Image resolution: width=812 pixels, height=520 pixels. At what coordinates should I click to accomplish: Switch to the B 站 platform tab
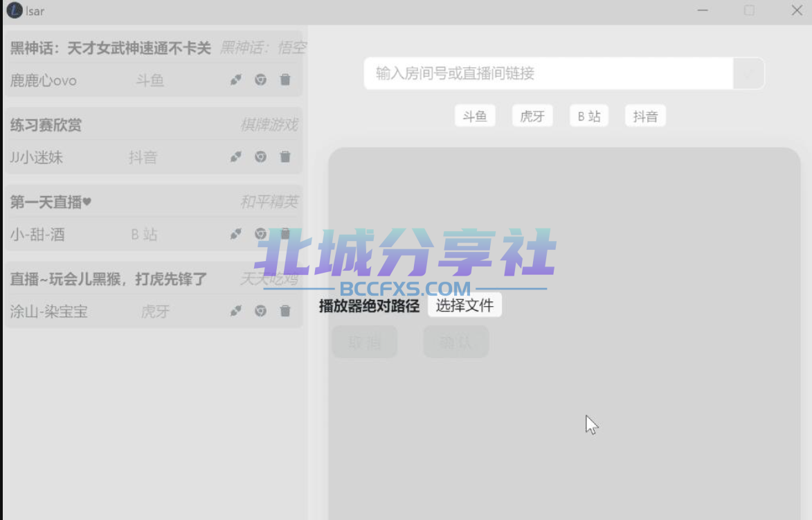(589, 116)
